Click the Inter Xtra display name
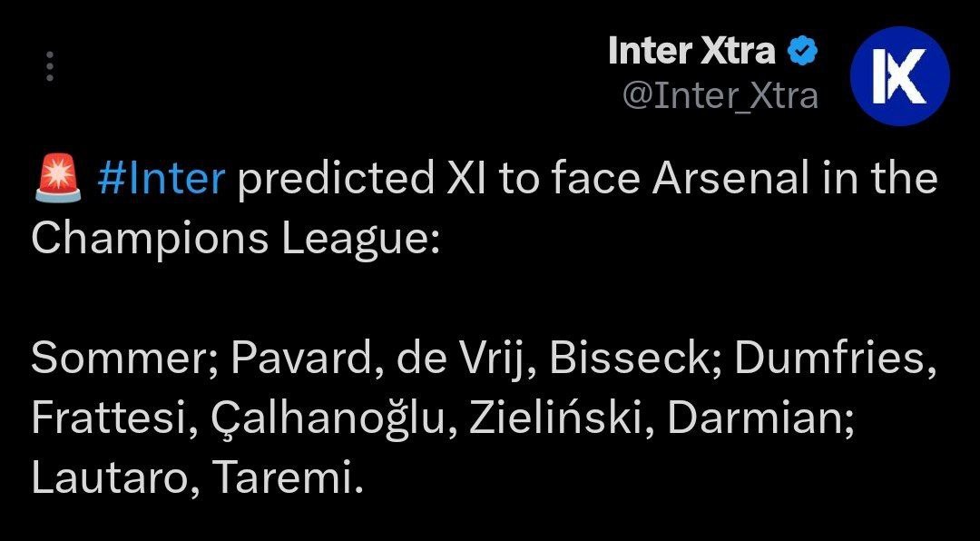 tap(691, 52)
